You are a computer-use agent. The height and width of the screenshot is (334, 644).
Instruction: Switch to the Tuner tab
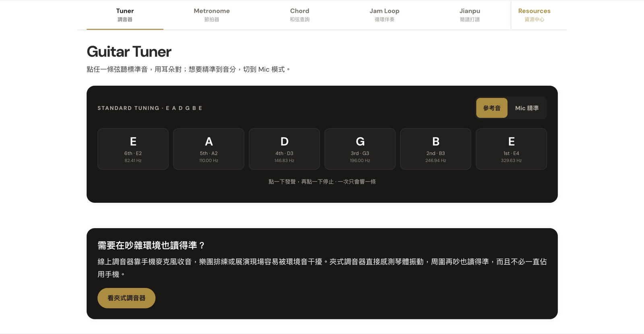click(x=125, y=15)
